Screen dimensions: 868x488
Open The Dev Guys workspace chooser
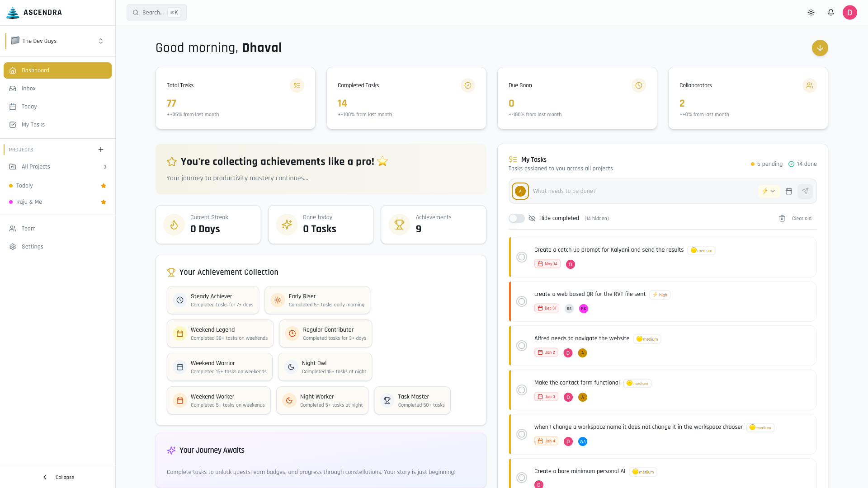(57, 41)
